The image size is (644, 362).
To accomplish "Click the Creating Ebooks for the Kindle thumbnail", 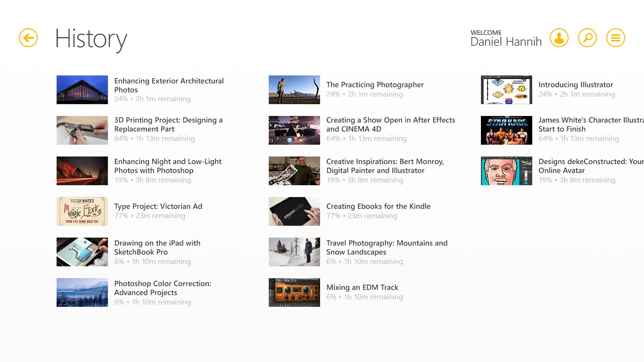I will coord(294,211).
